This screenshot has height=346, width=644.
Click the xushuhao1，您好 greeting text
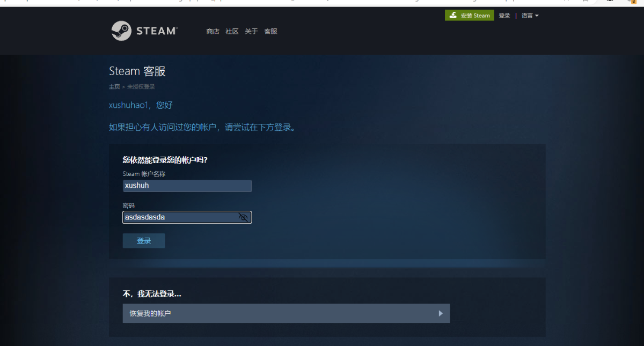tap(141, 105)
